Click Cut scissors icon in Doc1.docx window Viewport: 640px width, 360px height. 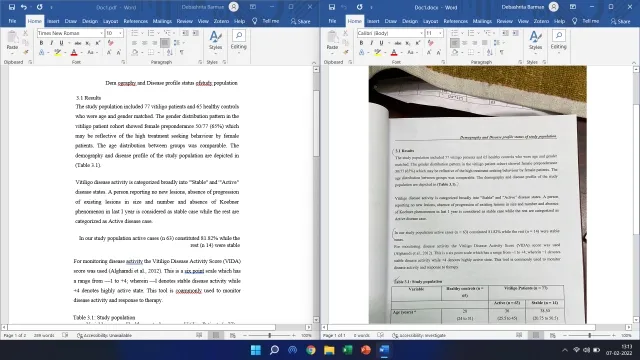pos(345,33)
